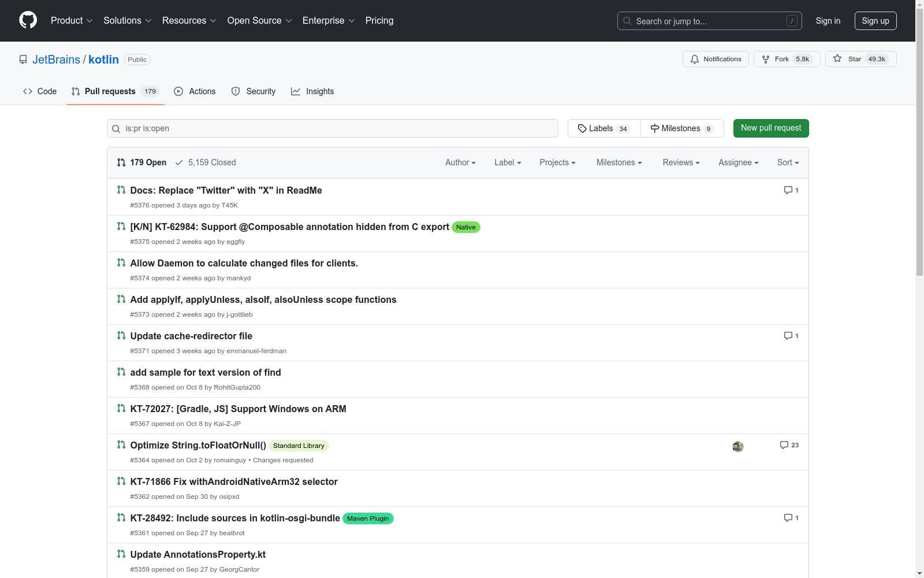This screenshot has height=578, width=924.
Task: Click the reviewer avatar on toFloatOrNull PR
Action: (x=738, y=446)
